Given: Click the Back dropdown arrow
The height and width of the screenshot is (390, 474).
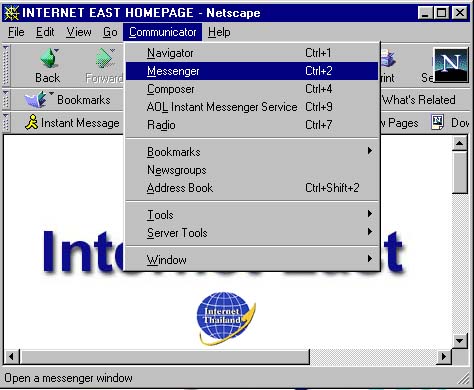Looking at the screenshot, I should 57,51.
